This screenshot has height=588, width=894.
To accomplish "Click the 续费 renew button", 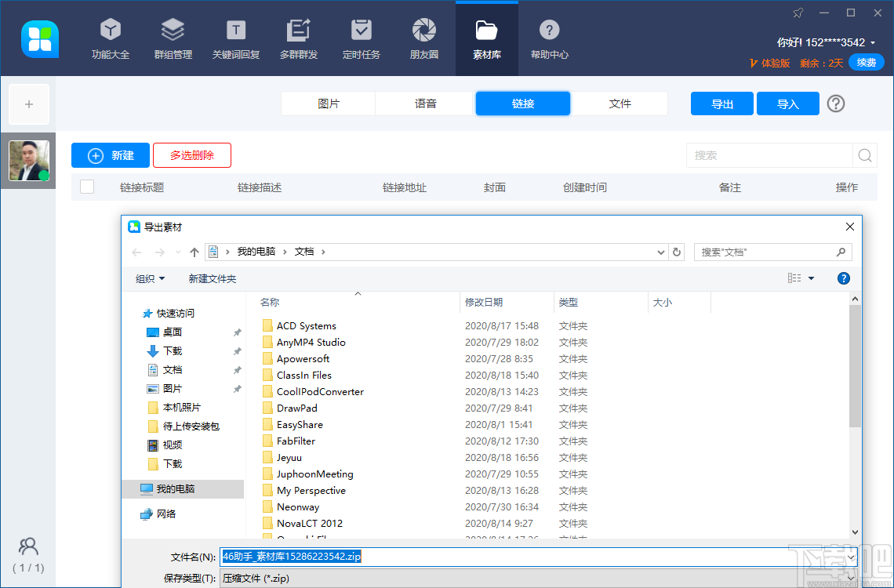I will [866, 62].
